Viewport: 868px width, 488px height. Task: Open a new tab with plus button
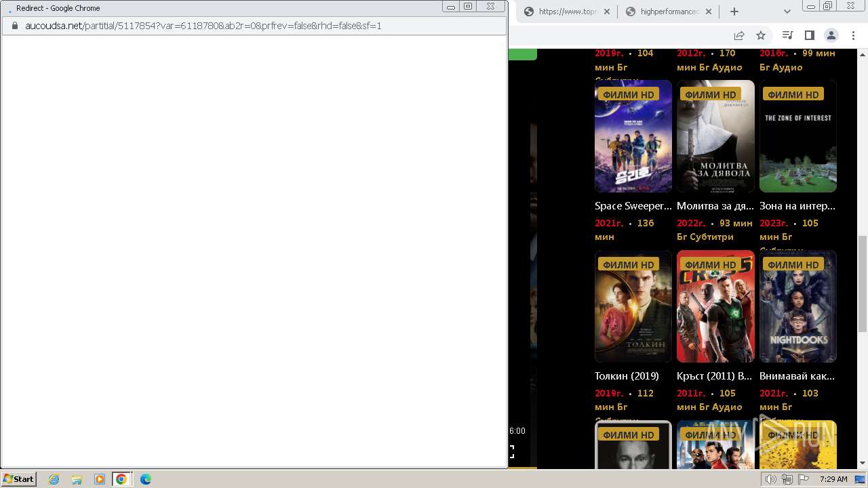[x=734, y=12]
